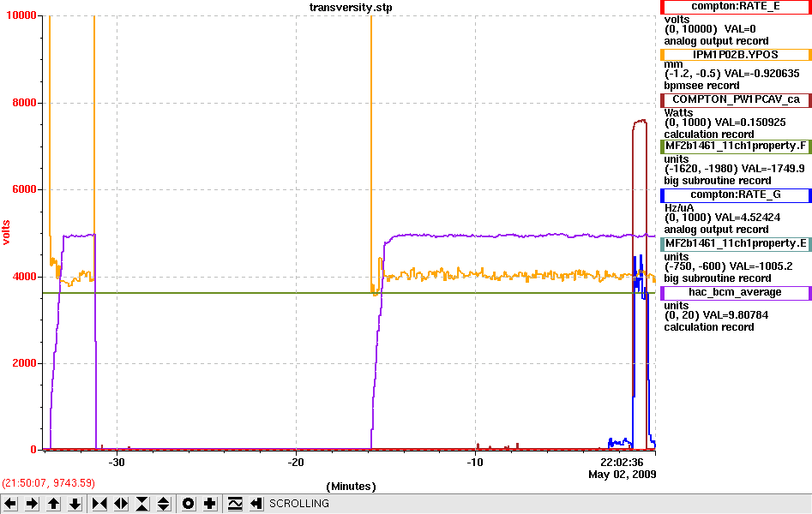The image size is (812, 514).
Task: Click the SCROLLING status text
Action: pyautogui.click(x=298, y=504)
